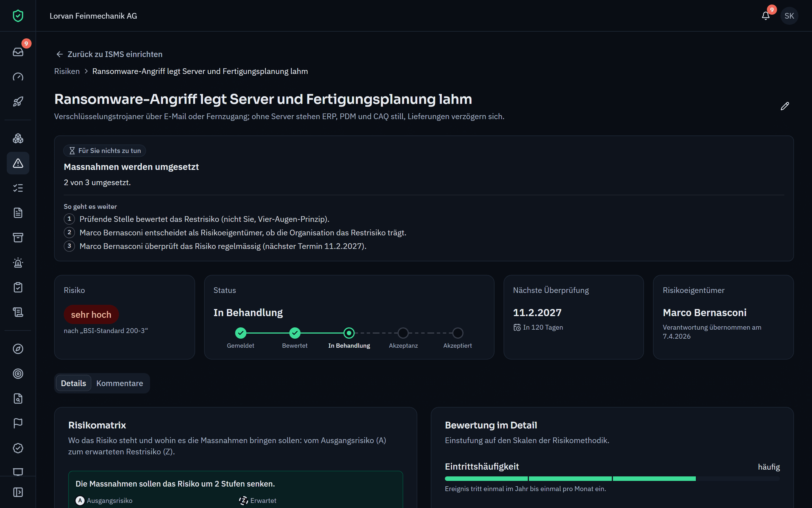Image resolution: width=812 pixels, height=508 pixels.
Task: Click the 11.2.2027 review date
Action: (537, 312)
